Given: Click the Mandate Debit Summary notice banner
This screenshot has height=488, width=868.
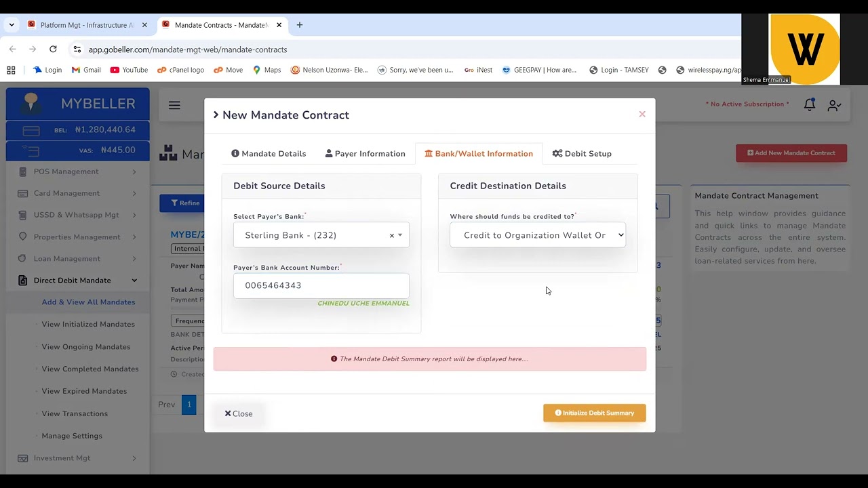Looking at the screenshot, I should coord(430,359).
